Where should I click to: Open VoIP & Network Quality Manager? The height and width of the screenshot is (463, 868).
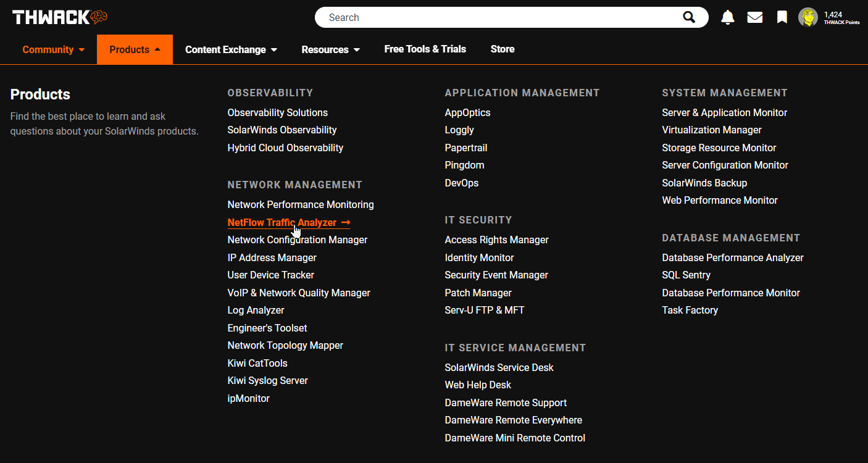[x=299, y=293]
